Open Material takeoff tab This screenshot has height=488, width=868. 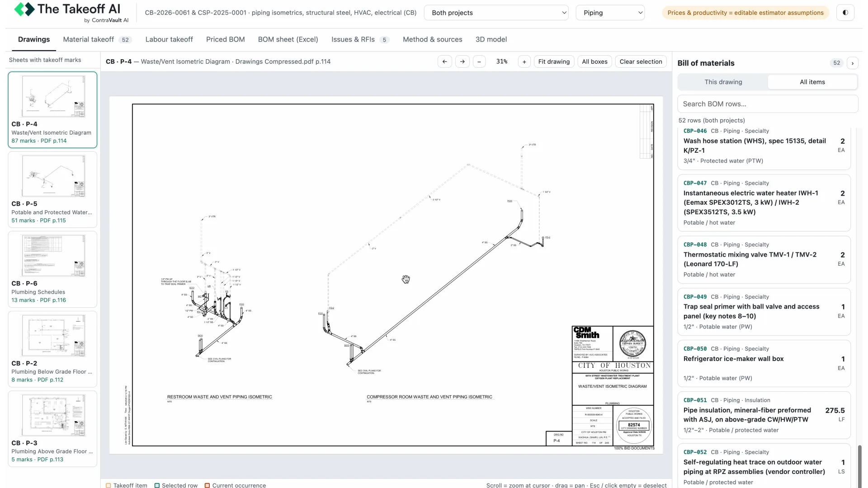tap(97, 40)
